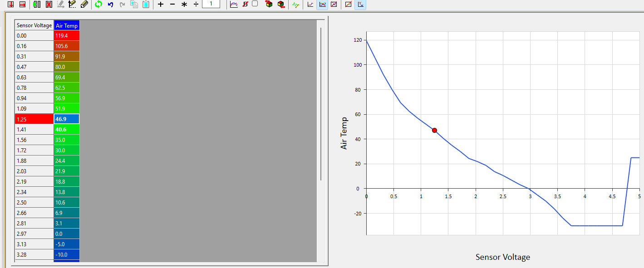Click the green cube with red arrow above

[269, 5]
